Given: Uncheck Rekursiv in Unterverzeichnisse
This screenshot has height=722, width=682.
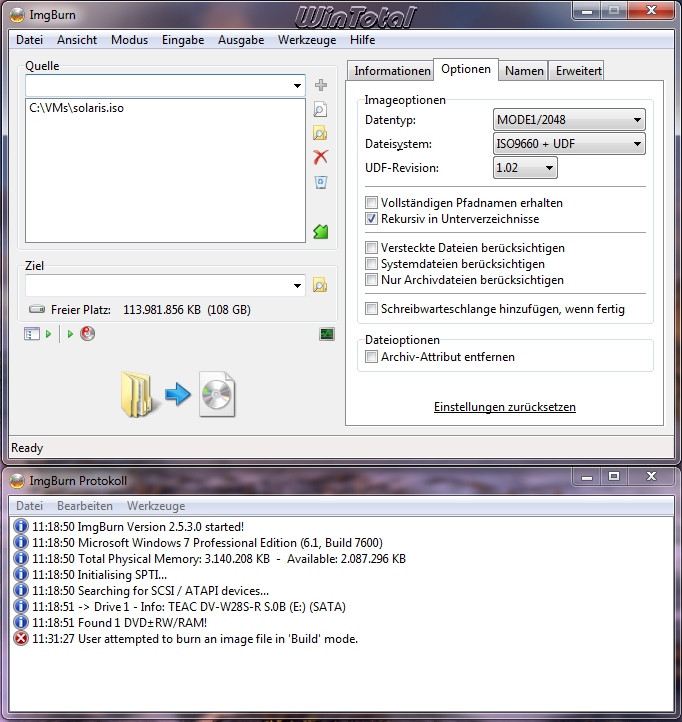Looking at the screenshot, I should point(371,219).
